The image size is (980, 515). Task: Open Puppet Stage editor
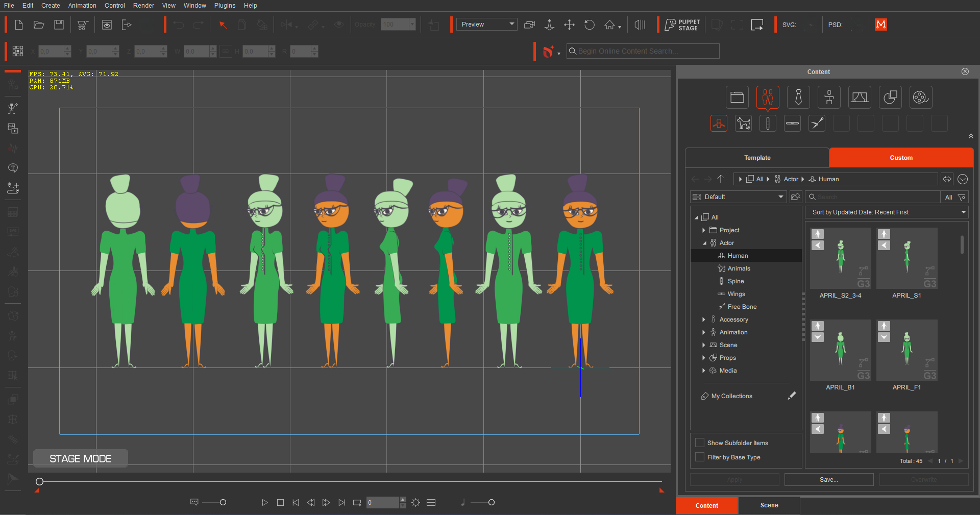682,24
